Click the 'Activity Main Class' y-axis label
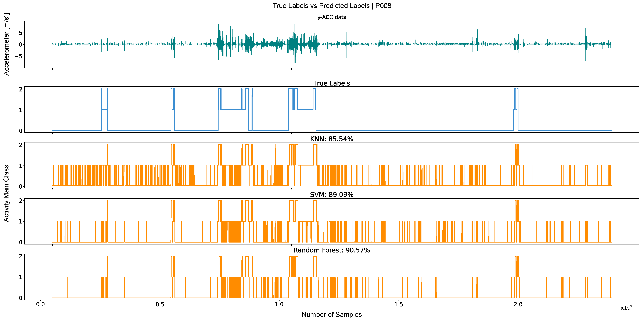 (x=6, y=193)
